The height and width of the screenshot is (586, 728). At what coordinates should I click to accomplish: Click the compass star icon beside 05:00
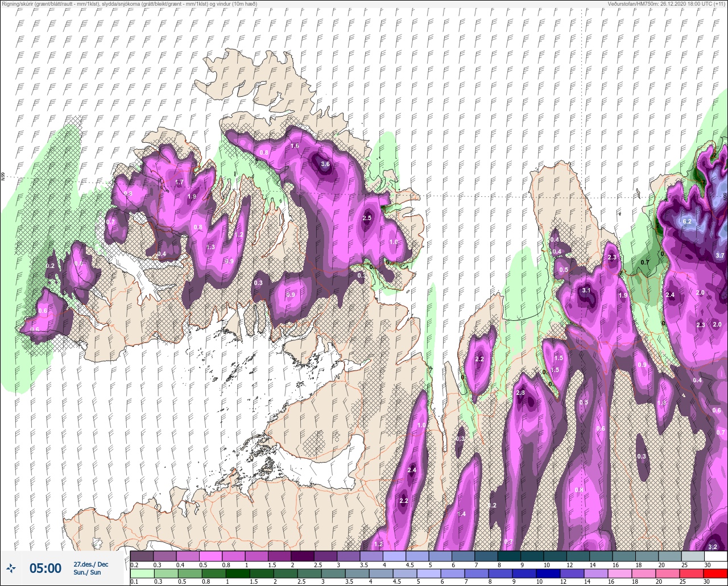[x=11, y=568]
